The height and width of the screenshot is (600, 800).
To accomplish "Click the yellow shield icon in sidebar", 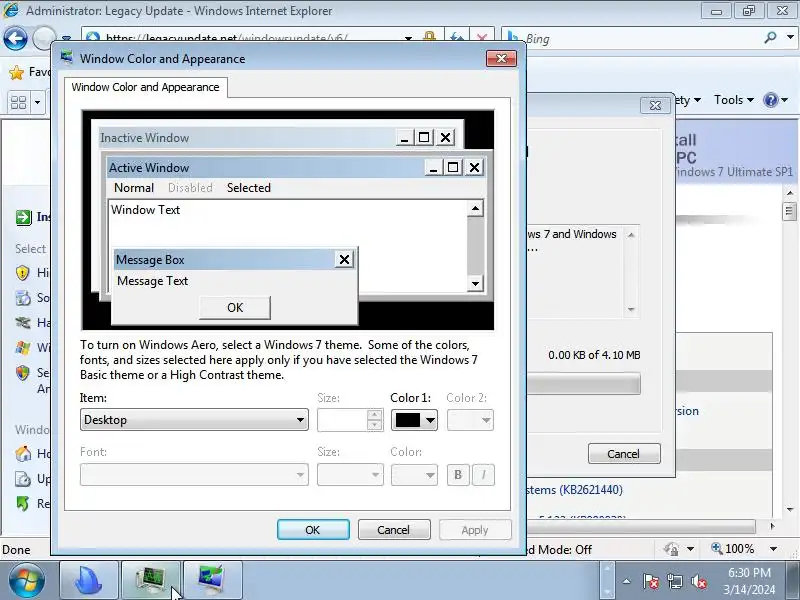I will pyautogui.click(x=22, y=273).
